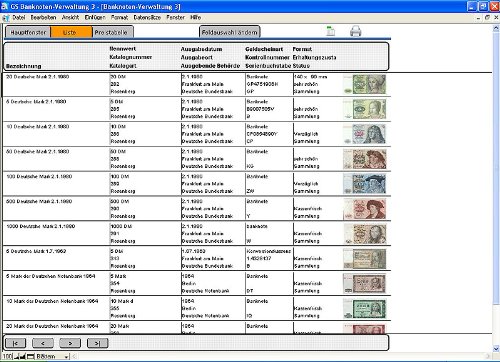The image size is (500, 362).
Task: Select the '20 Deutsche Mark 2.1.1980' row name
Action: (x=37, y=77)
